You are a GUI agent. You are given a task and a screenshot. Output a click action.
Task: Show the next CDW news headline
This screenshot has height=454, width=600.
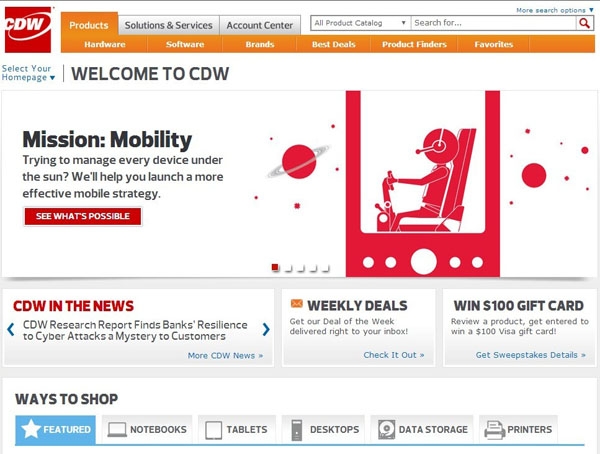click(266, 329)
